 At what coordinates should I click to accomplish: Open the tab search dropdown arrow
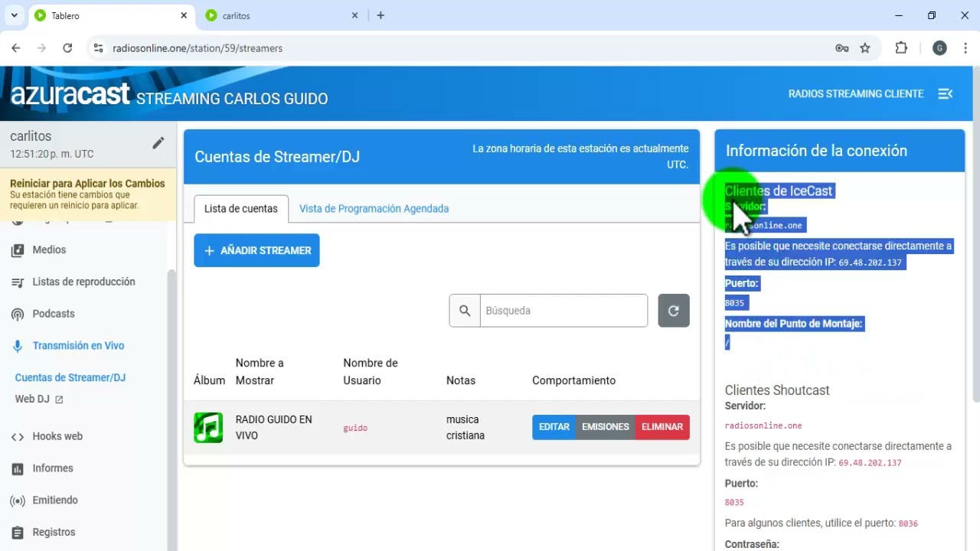tap(14, 15)
